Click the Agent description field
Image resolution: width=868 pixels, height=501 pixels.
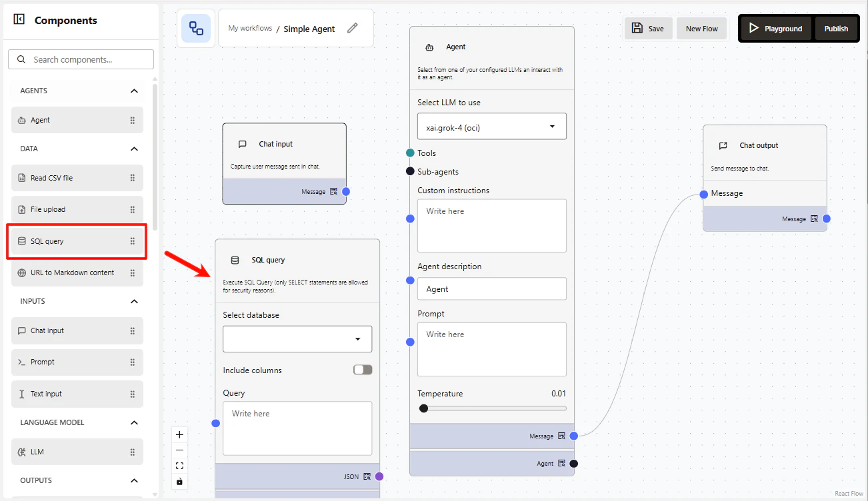[x=492, y=289]
